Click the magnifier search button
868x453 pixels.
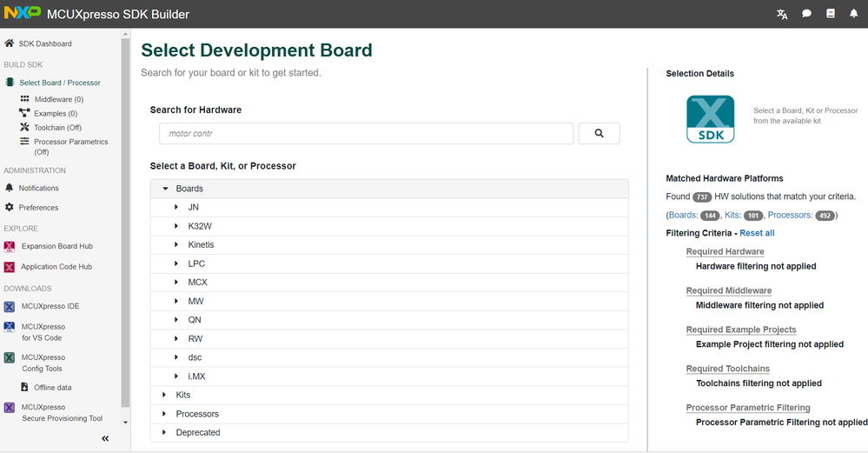pos(599,134)
